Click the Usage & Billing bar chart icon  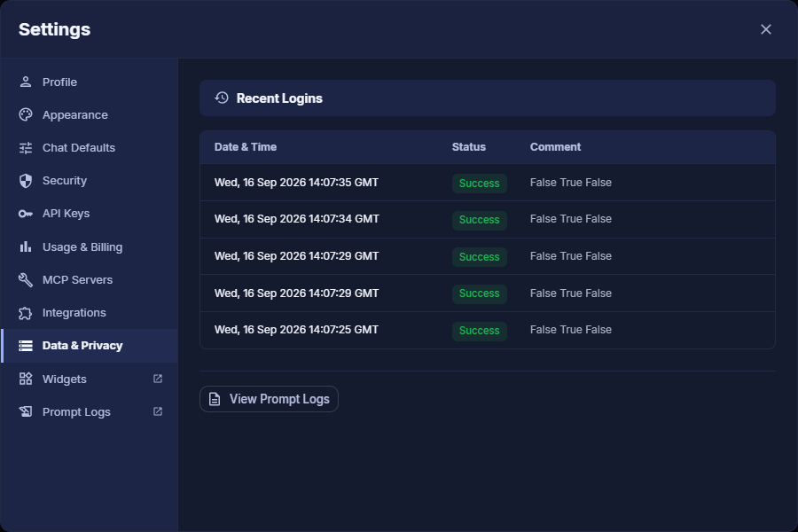[26, 246]
